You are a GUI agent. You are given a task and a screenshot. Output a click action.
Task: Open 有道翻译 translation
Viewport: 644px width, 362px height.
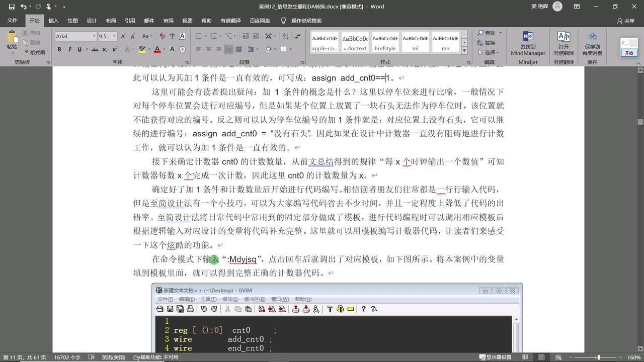[563, 44]
